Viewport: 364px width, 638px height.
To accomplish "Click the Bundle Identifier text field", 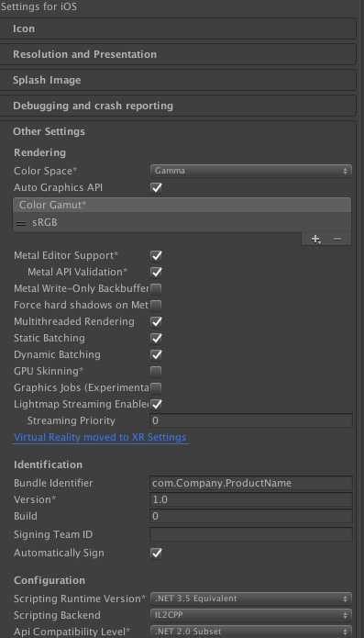I will pyautogui.click(x=250, y=484).
